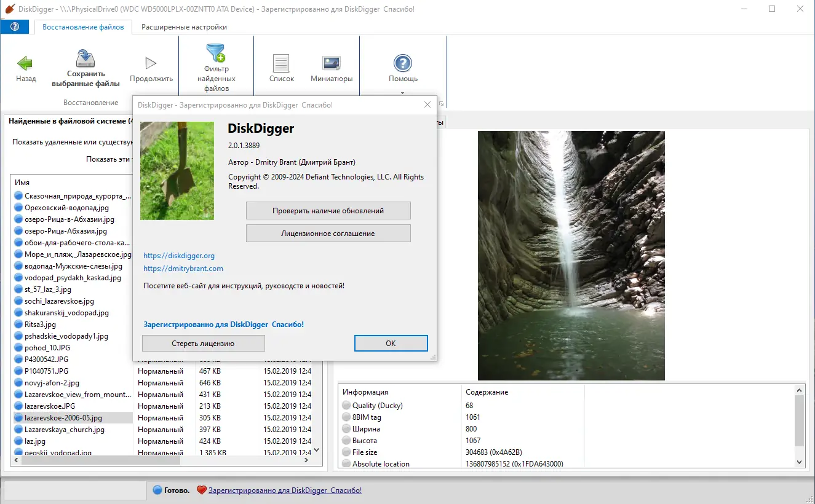This screenshot has width=815, height=504.
Task: Confirm the About dialog with OK
Action: (x=391, y=344)
